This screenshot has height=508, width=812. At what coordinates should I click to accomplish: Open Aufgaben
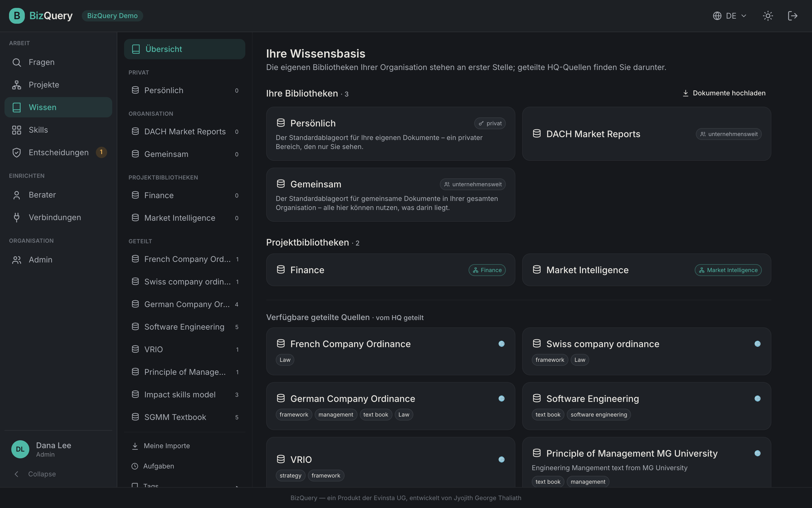point(185,466)
